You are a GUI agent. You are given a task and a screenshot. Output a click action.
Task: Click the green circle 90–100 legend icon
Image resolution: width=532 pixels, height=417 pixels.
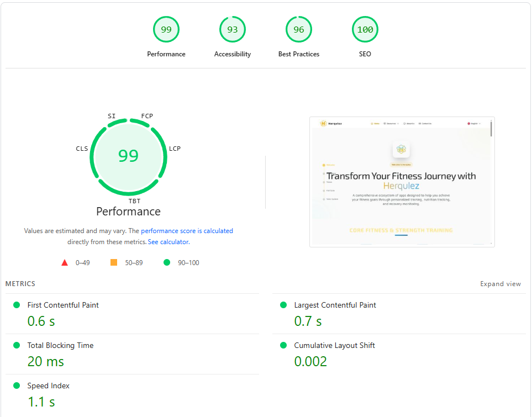pos(167,263)
